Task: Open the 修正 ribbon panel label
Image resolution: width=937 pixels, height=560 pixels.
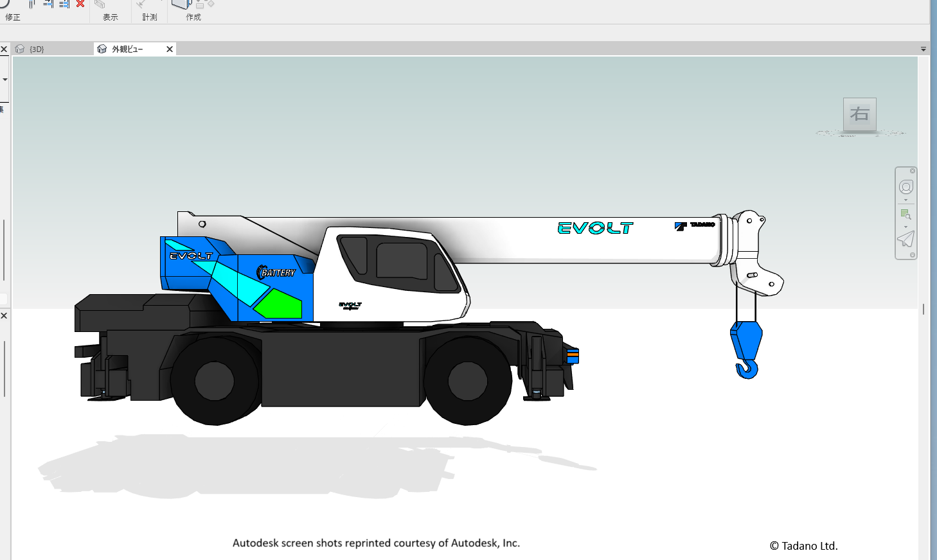Action: pyautogui.click(x=13, y=17)
